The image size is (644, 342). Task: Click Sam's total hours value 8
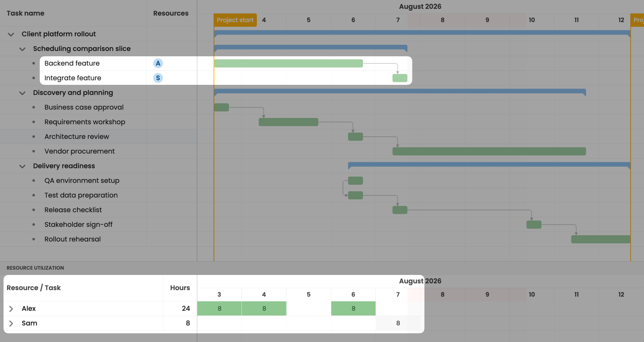[188, 323]
